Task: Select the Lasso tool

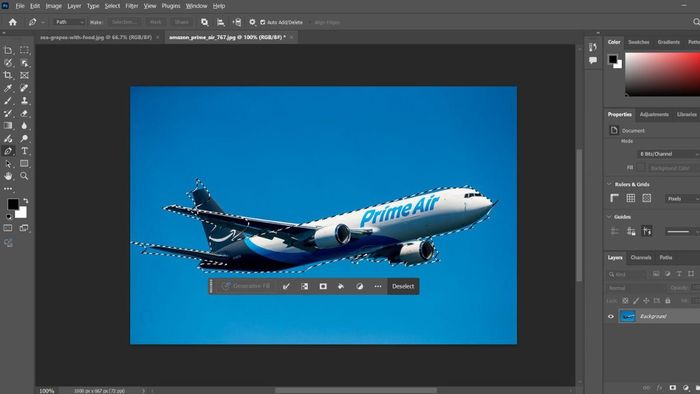Action: point(8,63)
